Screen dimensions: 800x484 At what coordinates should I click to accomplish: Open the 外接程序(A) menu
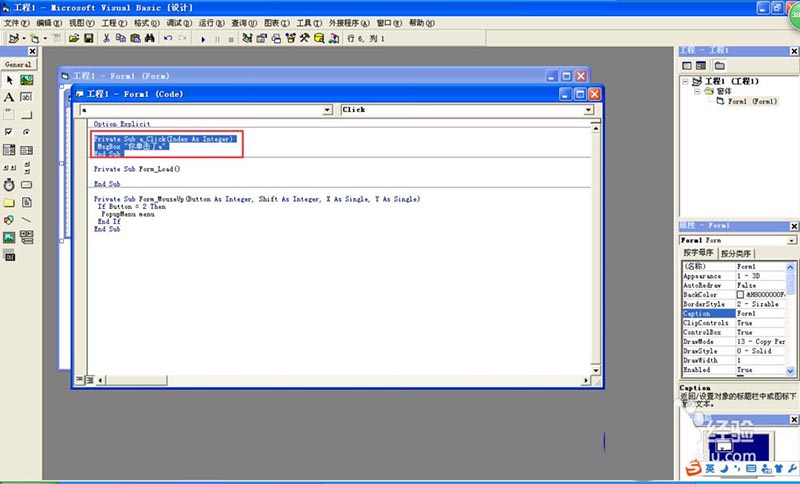click(349, 23)
